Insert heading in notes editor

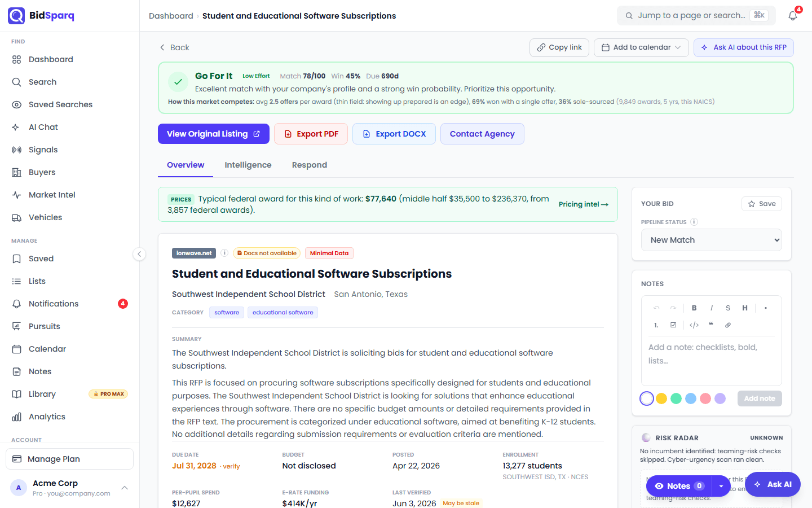(x=745, y=308)
